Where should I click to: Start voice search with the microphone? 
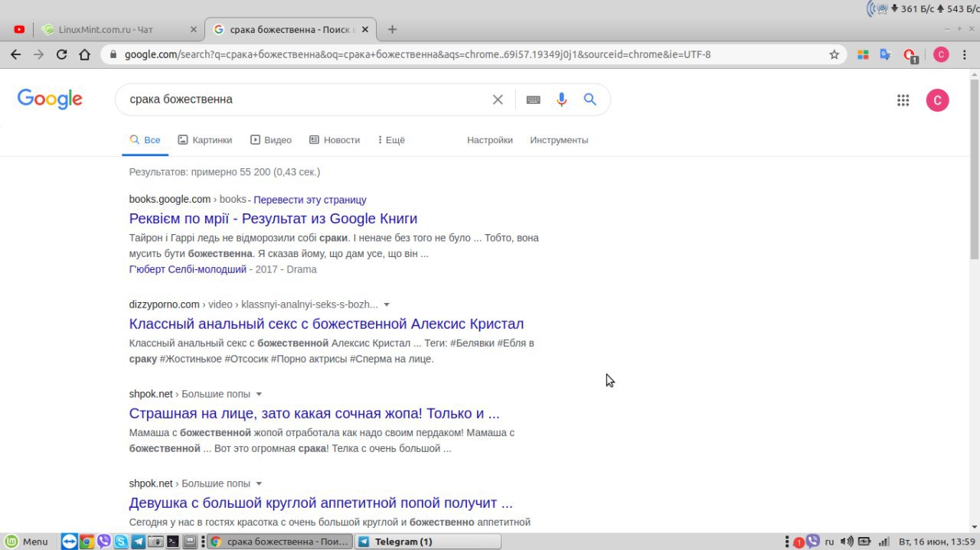(562, 99)
